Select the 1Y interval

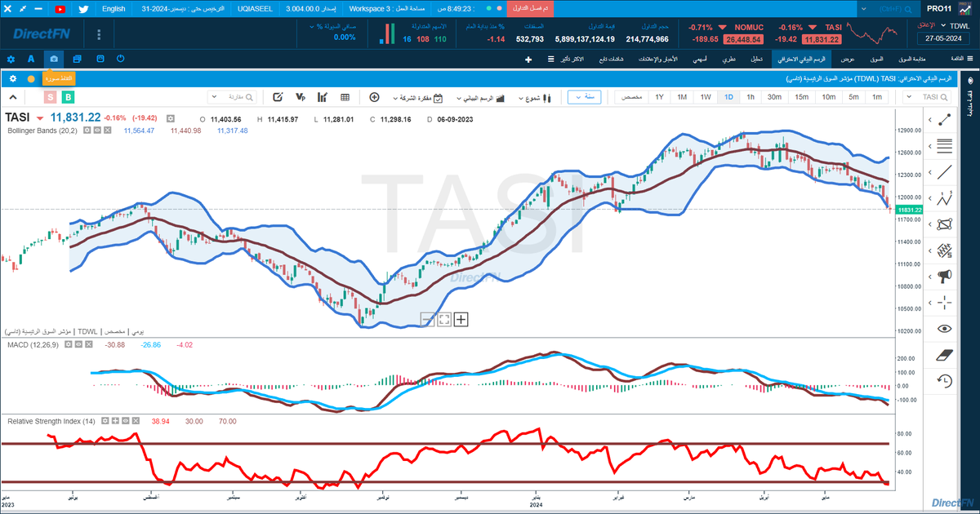point(658,97)
